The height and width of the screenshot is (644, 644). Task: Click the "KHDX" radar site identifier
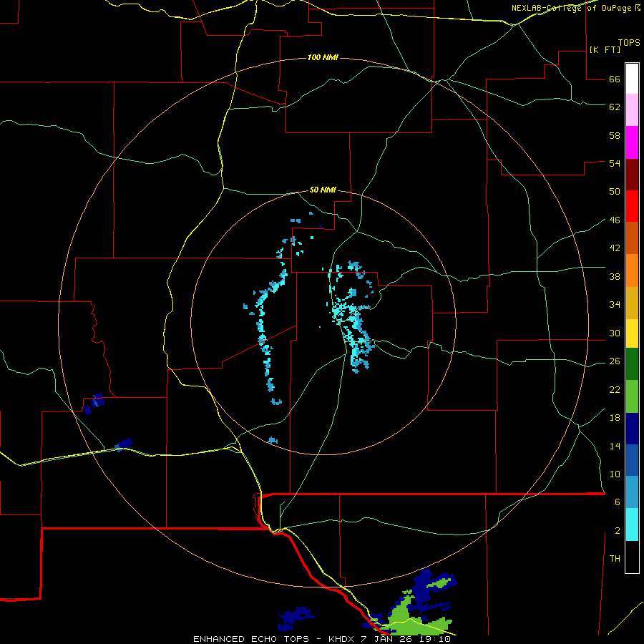(x=341, y=639)
